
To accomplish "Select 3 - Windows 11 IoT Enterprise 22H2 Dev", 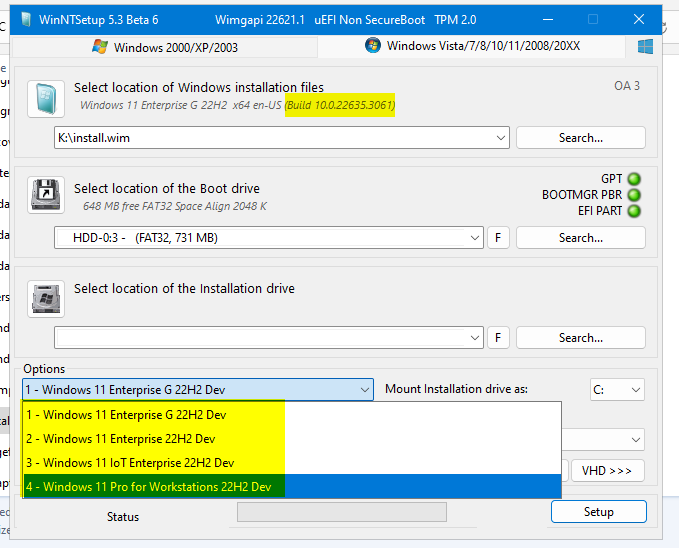I will coord(292,463).
